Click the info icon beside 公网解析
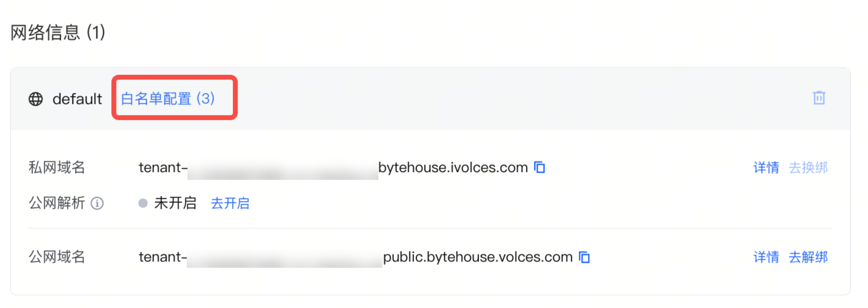The width and height of the screenshot is (868, 308). coord(97,203)
